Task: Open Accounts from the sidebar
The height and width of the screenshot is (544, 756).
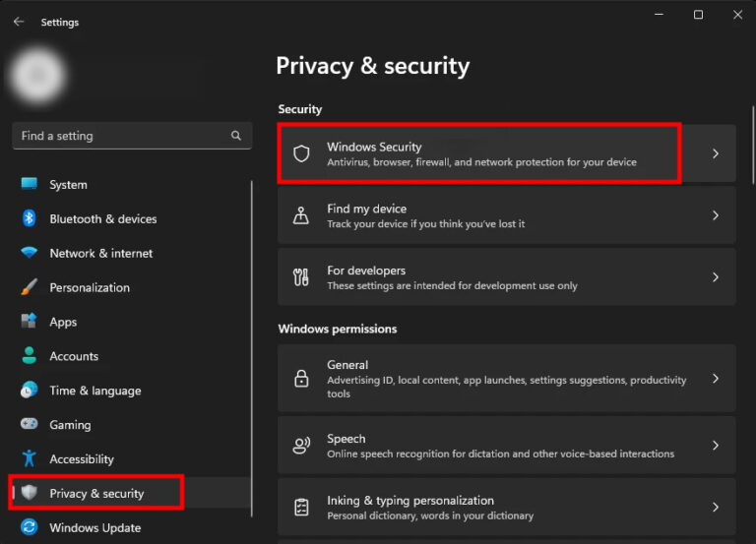Action: coord(74,356)
